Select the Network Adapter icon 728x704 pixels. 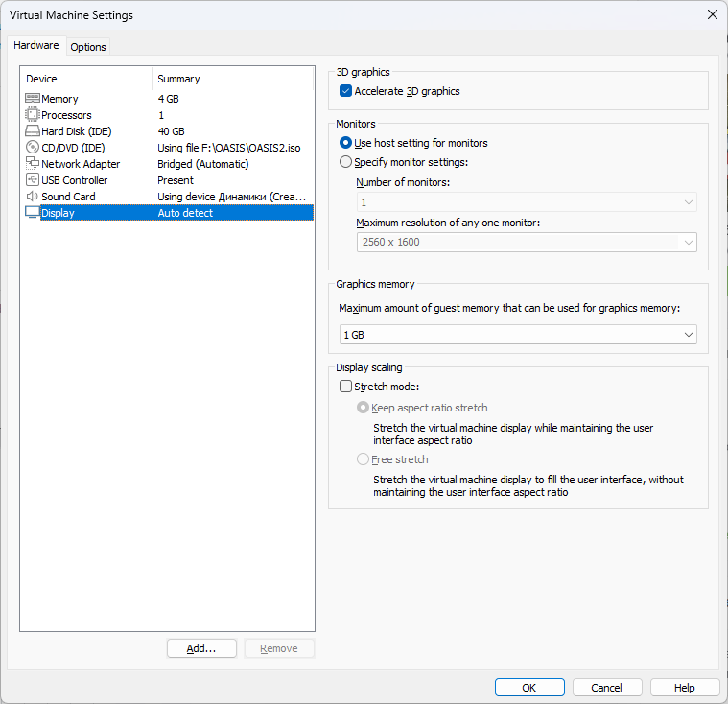pyautogui.click(x=32, y=164)
